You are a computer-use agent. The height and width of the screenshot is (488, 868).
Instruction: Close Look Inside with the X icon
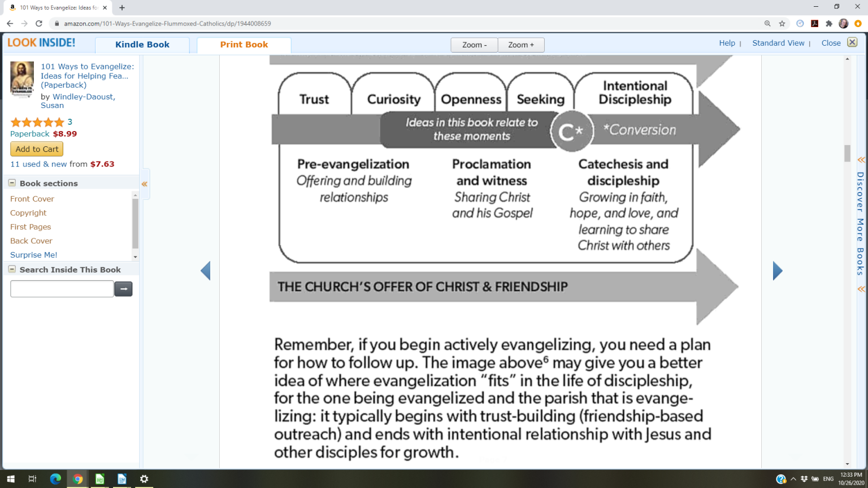point(852,42)
